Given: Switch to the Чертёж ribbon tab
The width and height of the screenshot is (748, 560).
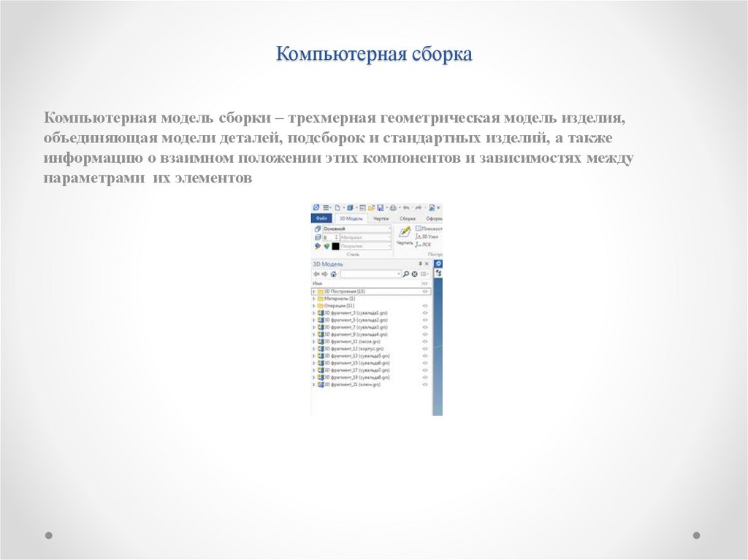Looking at the screenshot, I should pyautogui.click(x=381, y=218).
